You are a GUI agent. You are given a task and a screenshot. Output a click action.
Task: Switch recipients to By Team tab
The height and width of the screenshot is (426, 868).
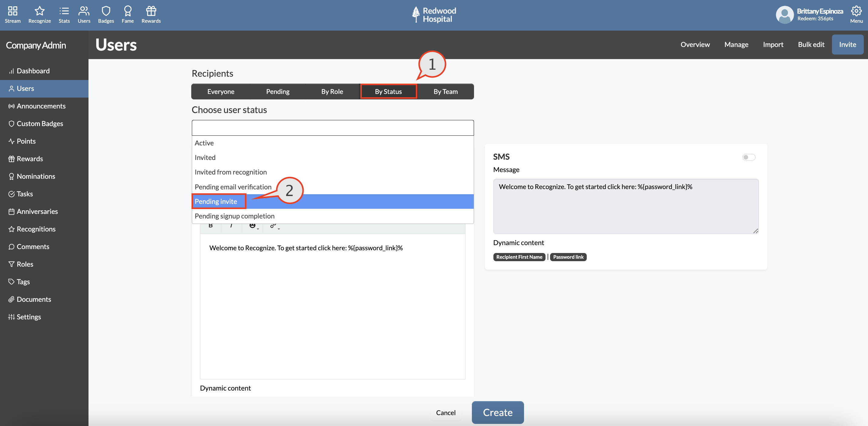[x=446, y=92]
